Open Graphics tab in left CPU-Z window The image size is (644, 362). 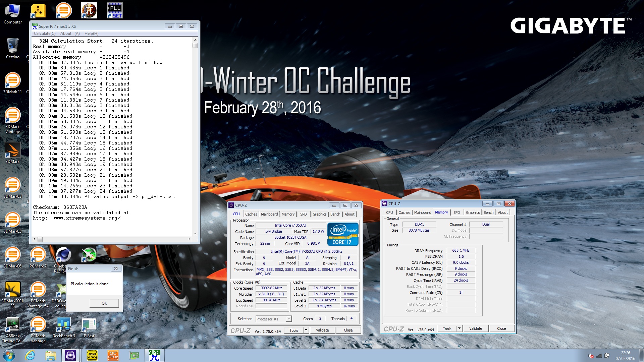tap(319, 214)
